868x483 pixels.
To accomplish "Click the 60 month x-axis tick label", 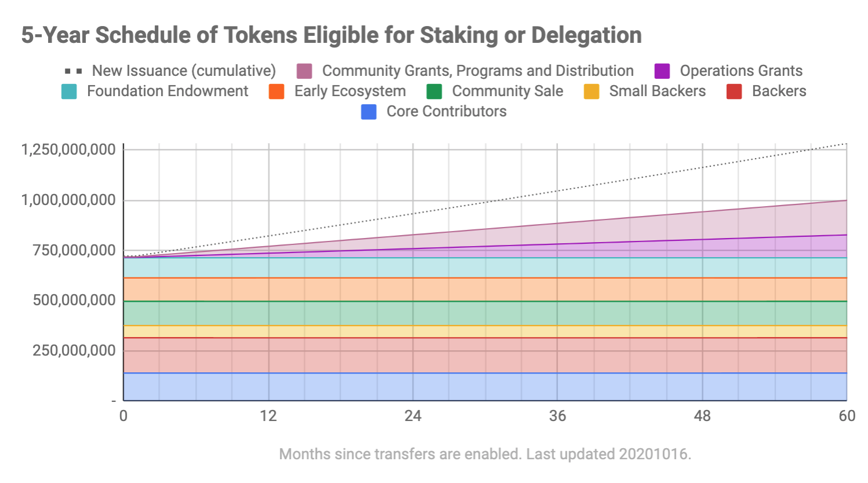I will point(847,416).
